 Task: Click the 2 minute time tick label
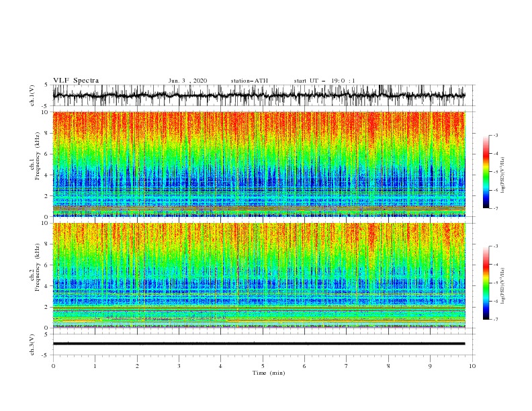(137, 366)
